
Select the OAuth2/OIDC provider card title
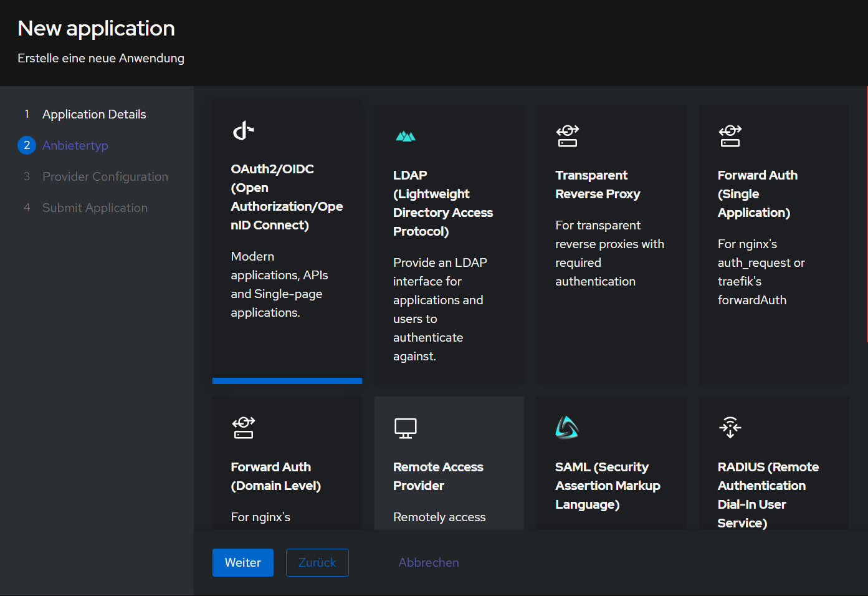tap(287, 197)
